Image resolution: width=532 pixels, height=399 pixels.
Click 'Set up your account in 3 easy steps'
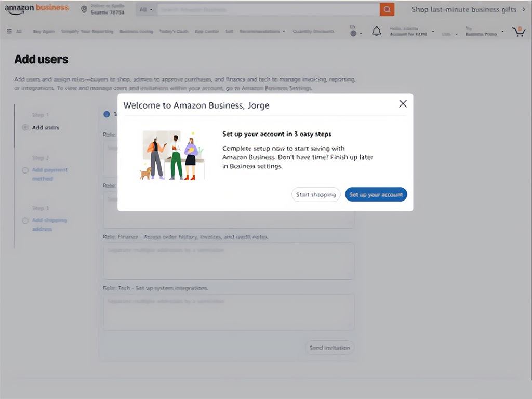pyautogui.click(x=277, y=134)
